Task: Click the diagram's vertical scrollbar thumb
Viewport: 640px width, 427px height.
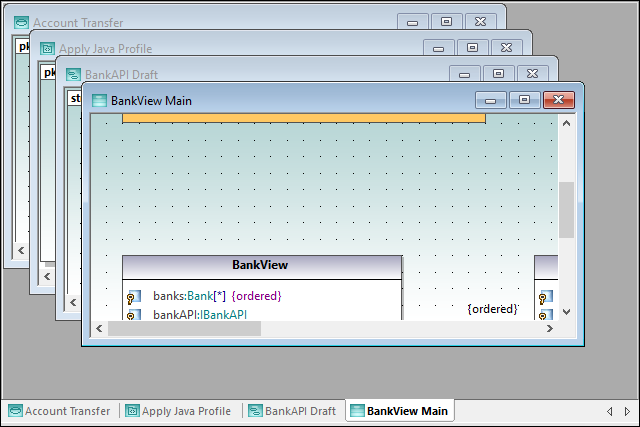Action: click(566, 209)
